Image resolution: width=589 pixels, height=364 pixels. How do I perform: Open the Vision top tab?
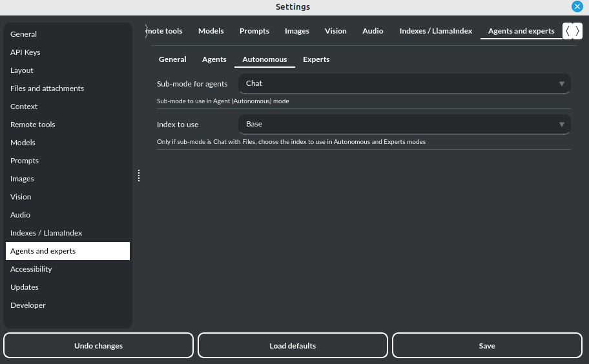[x=335, y=31]
